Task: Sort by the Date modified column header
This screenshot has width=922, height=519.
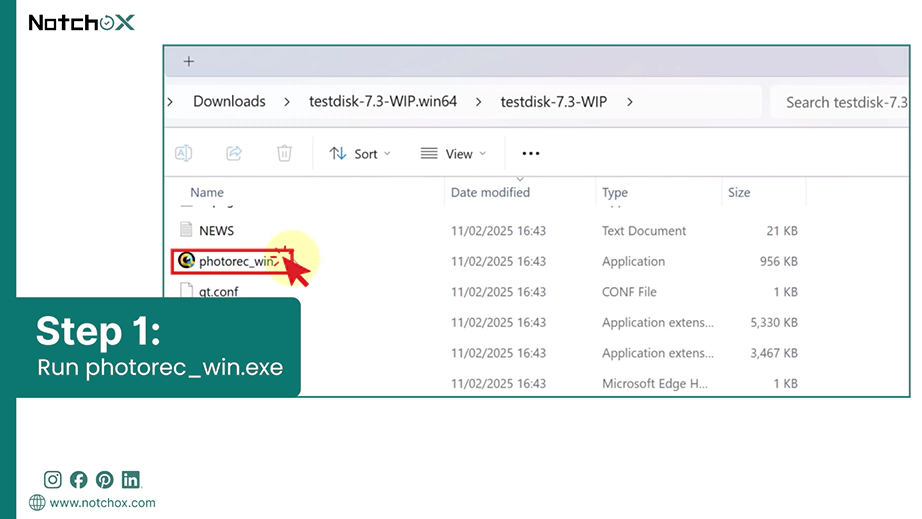Action: (x=490, y=192)
